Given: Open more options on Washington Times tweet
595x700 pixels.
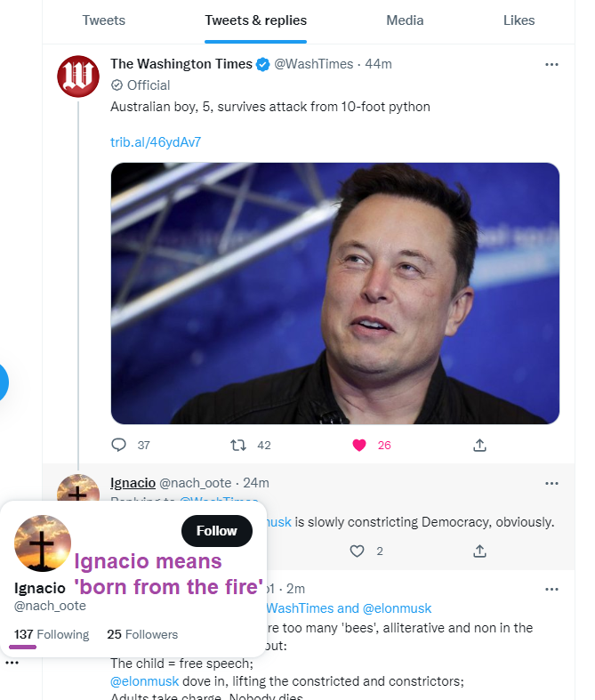Looking at the screenshot, I should pos(551,64).
